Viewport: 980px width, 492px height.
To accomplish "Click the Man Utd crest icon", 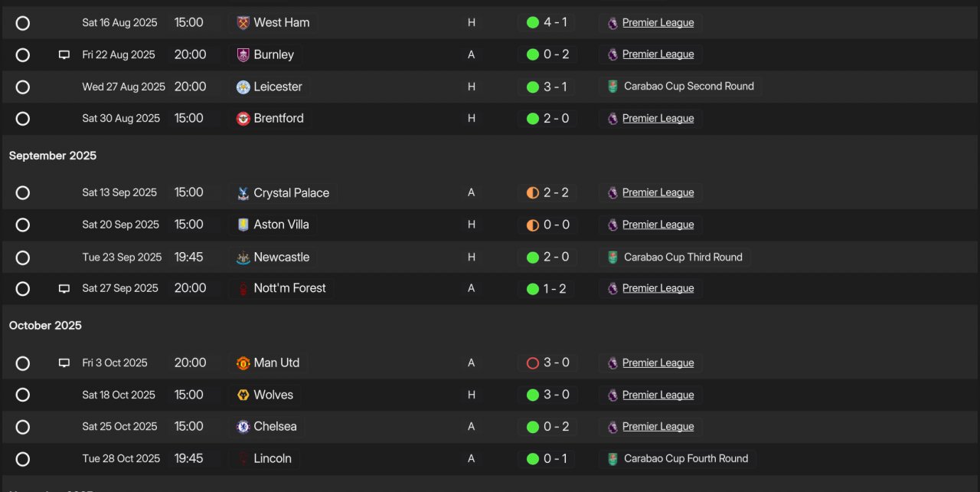I will (x=243, y=363).
